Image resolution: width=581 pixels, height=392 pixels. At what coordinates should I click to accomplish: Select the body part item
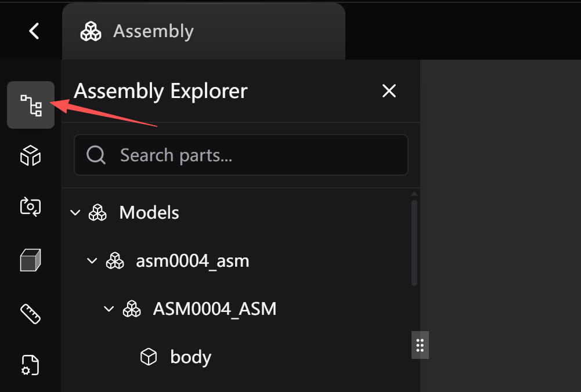pos(190,357)
